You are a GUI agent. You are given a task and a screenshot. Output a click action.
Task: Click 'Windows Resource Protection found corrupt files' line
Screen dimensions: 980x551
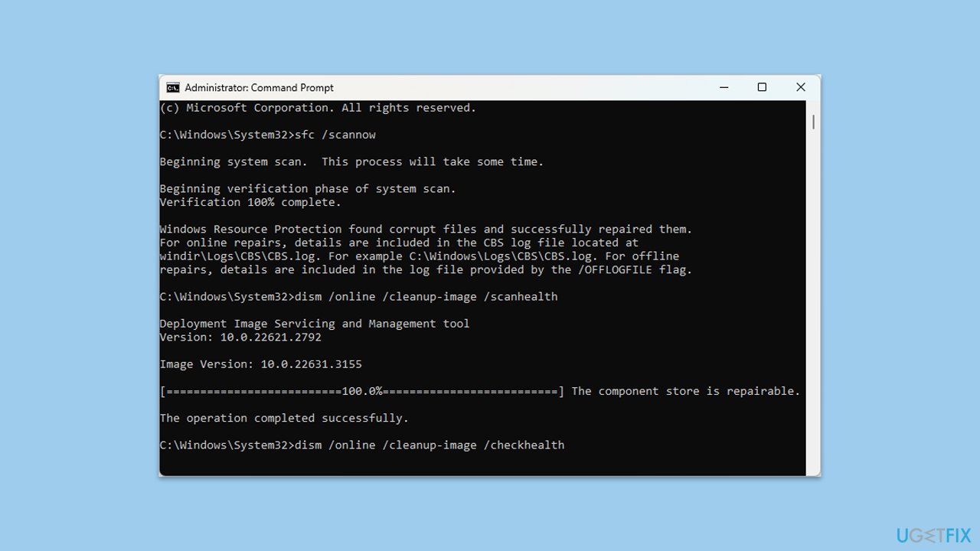426,229
